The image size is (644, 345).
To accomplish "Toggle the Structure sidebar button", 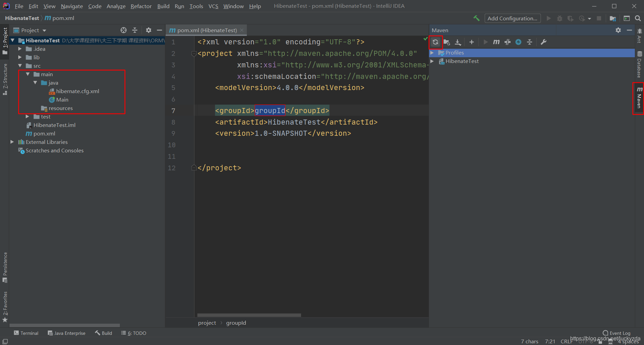I will click(x=5, y=79).
